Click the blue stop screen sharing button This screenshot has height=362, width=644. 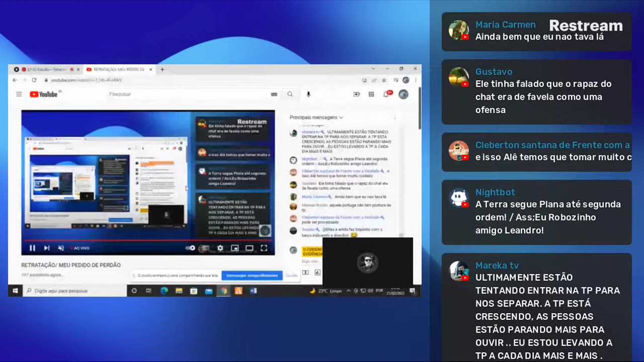pyautogui.click(x=252, y=276)
